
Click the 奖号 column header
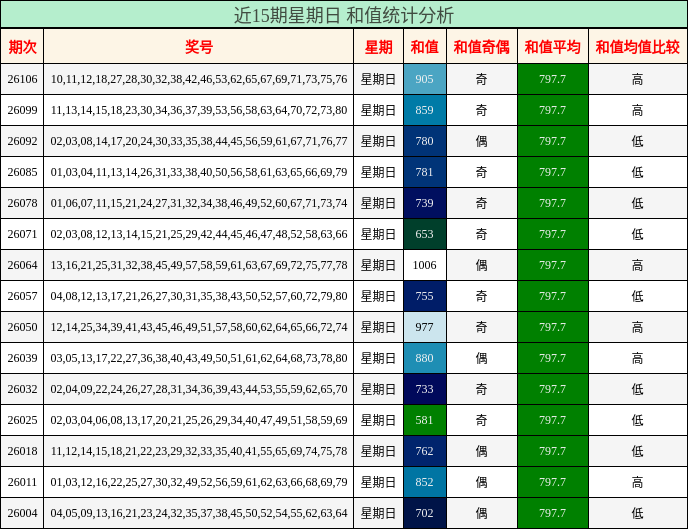point(198,46)
